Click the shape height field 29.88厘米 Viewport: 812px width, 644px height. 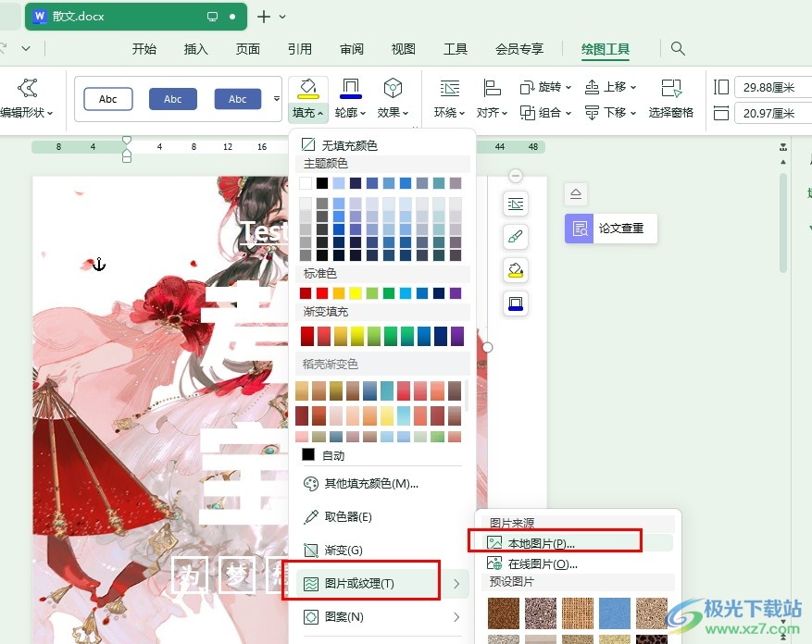(x=773, y=88)
